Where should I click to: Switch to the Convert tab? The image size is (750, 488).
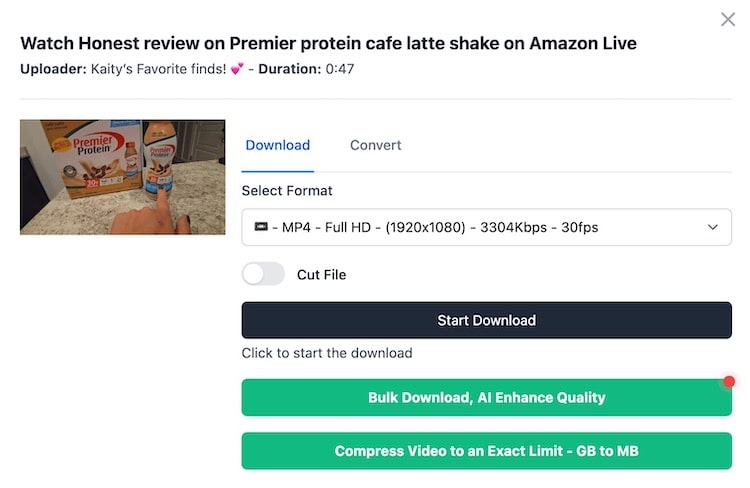click(376, 145)
